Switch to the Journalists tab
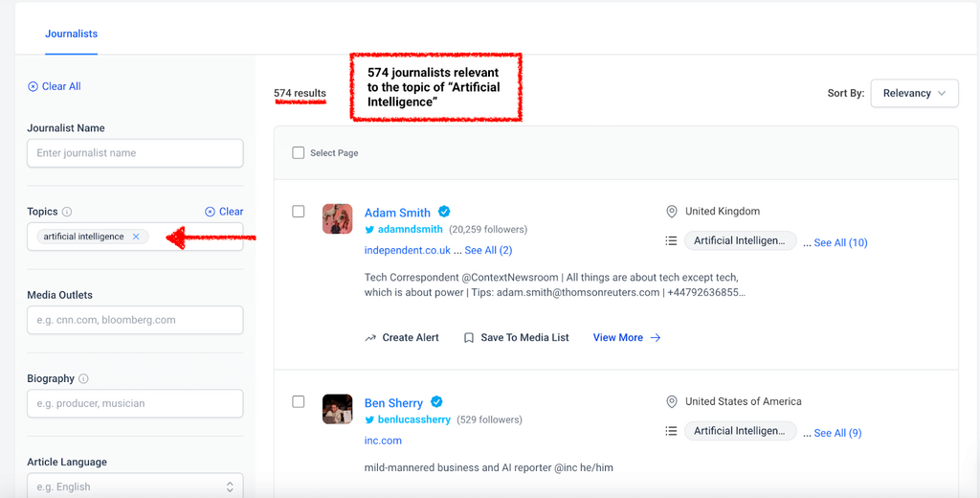The image size is (980, 498). point(72,34)
